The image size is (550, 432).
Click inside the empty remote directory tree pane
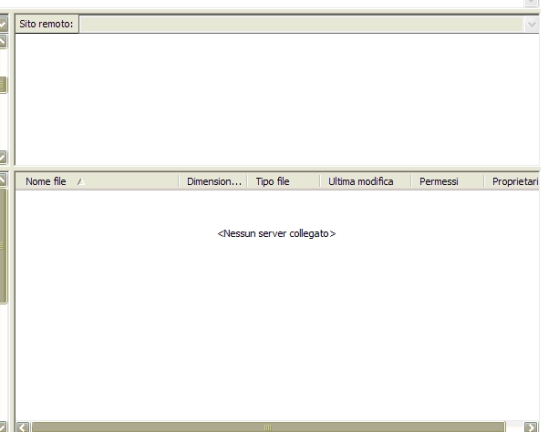[277, 99]
